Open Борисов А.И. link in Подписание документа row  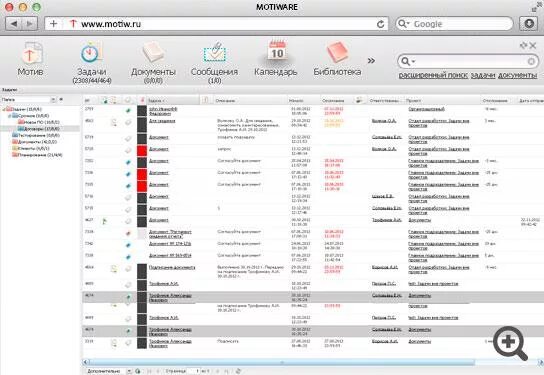pyautogui.click(x=385, y=267)
